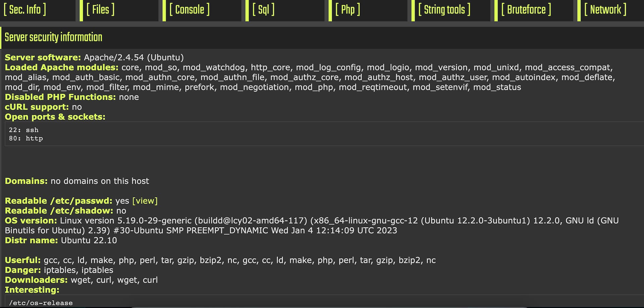
Task: Click the Downloaders label
Action: coord(36,280)
